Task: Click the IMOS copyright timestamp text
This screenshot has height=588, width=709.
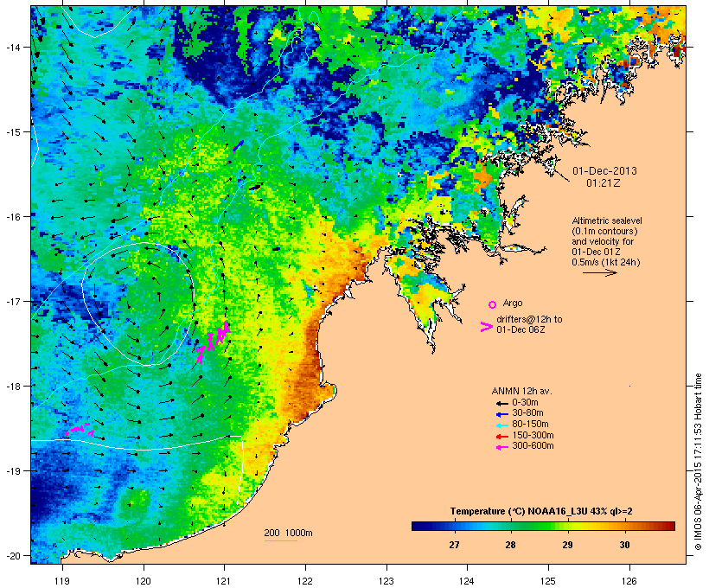Action: point(699,462)
